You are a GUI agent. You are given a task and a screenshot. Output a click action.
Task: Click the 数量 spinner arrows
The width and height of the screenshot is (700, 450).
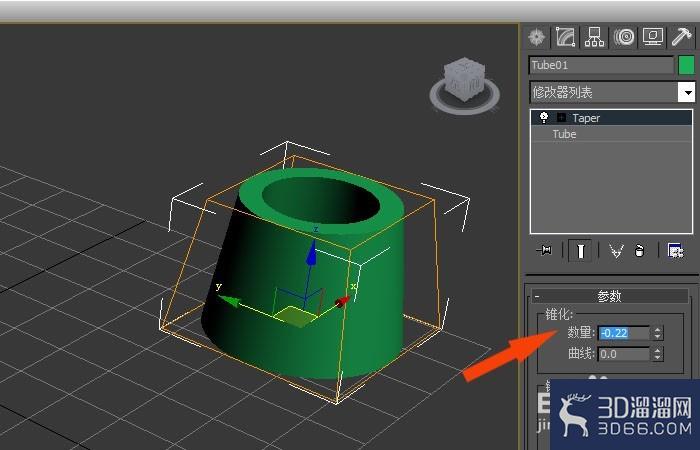[658, 333]
